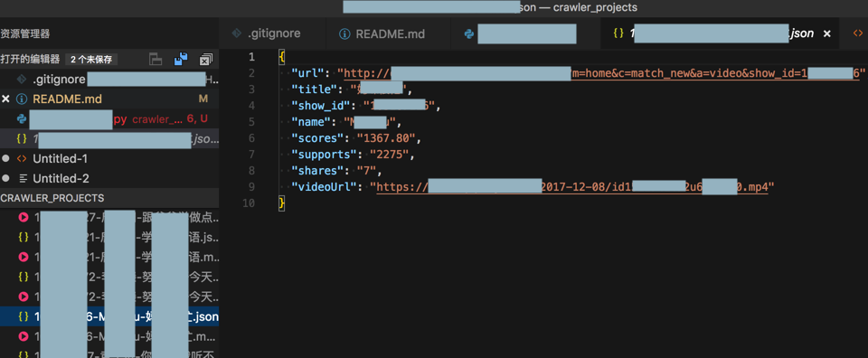Click the Untitled-1 code file icon

pyautogui.click(x=22, y=159)
